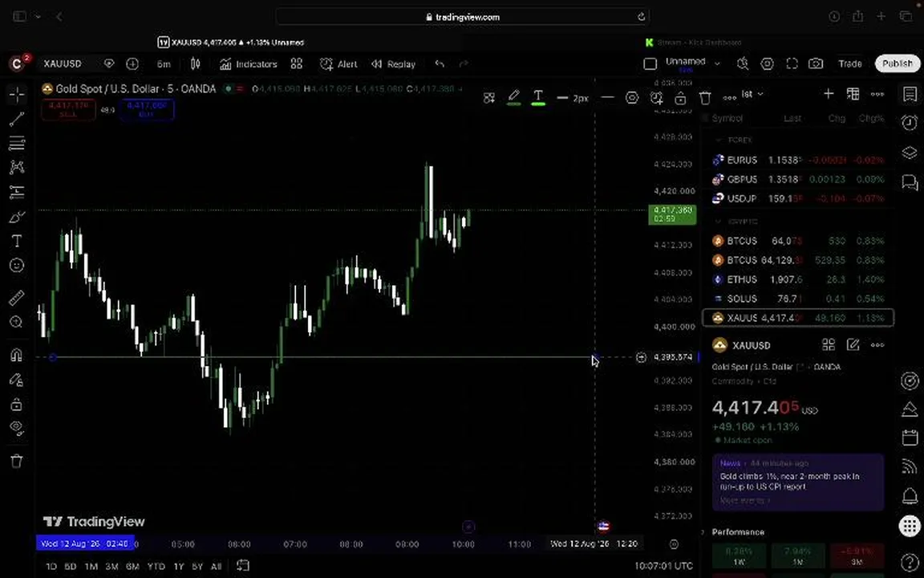Image resolution: width=924 pixels, height=578 pixels.
Task: Activate the zoom in tool
Action: (x=17, y=322)
